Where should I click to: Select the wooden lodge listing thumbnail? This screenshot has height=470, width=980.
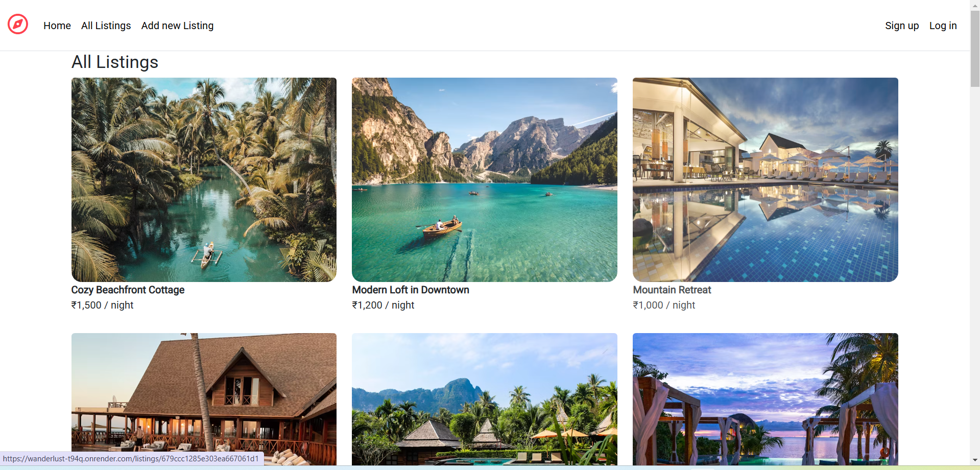204,399
